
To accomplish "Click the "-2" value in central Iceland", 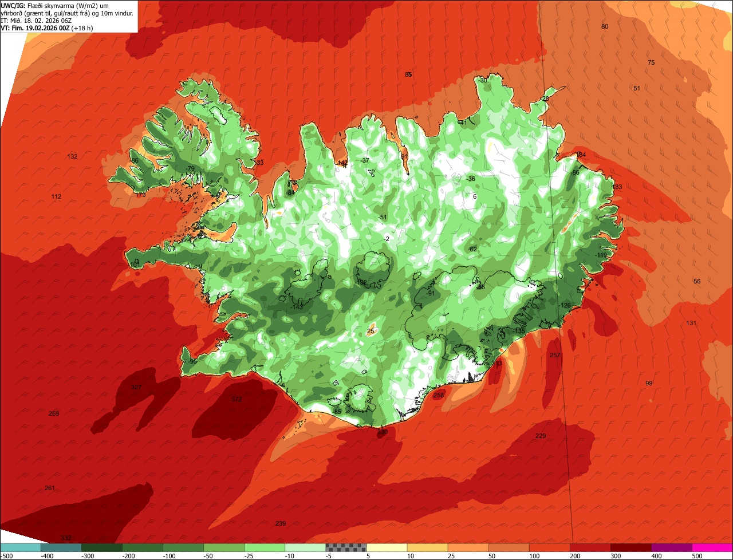I will [x=387, y=239].
